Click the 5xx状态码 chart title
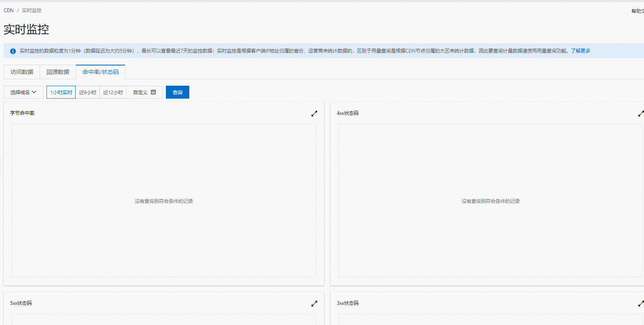Image resolution: width=644 pixels, height=325 pixels. pyautogui.click(x=21, y=303)
